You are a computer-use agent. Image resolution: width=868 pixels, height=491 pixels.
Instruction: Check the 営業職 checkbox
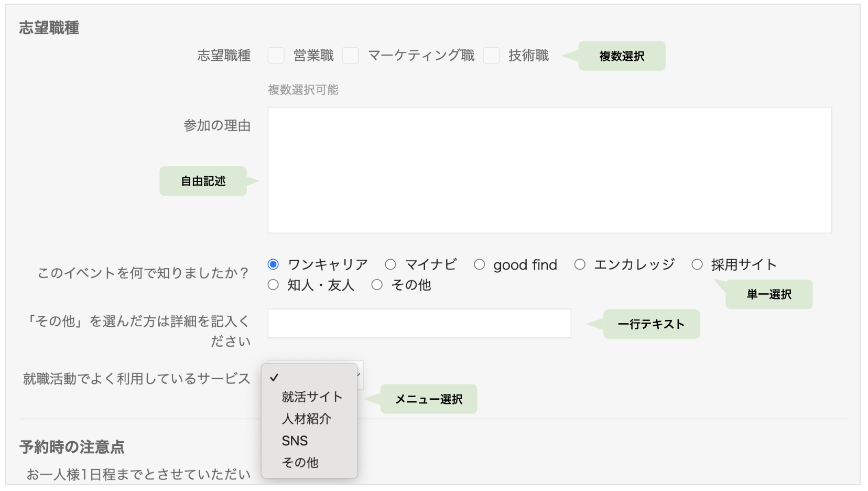276,56
